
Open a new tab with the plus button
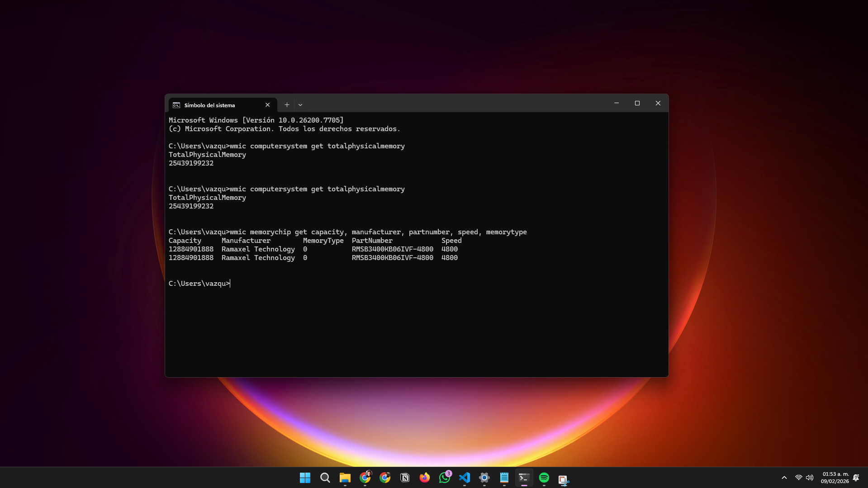click(287, 105)
